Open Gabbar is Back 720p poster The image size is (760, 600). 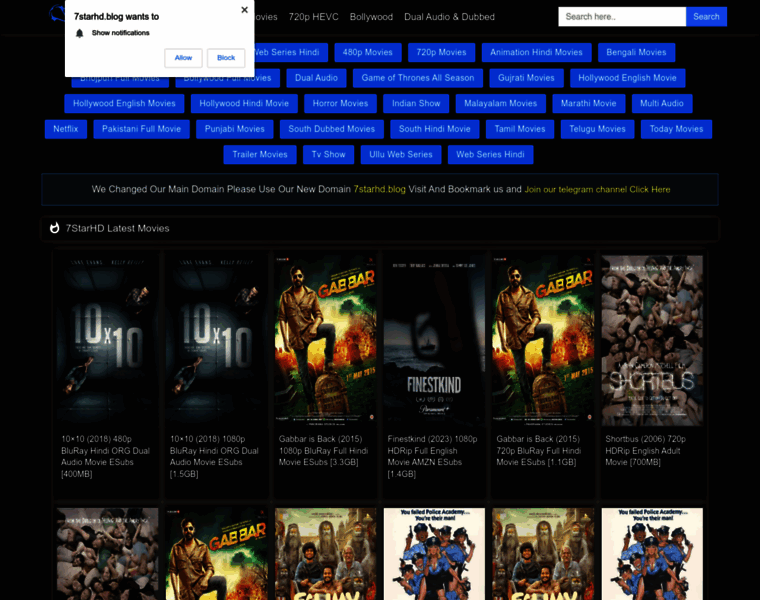click(x=543, y=341)
